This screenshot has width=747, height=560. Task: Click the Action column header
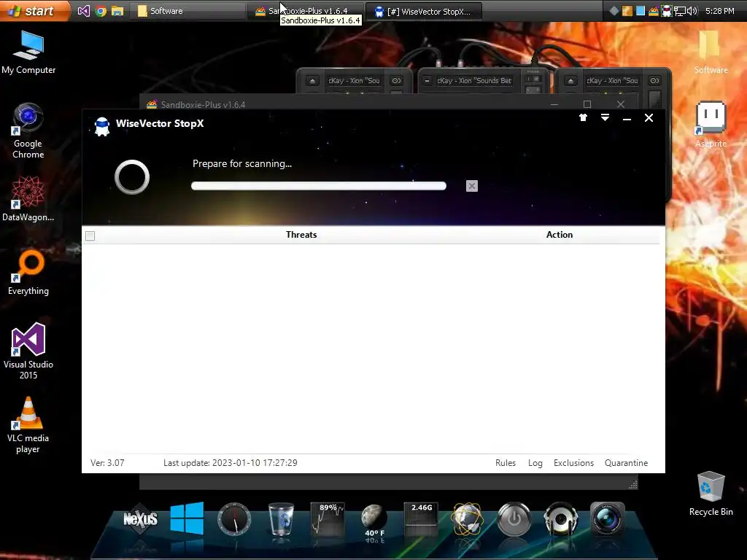click(560, 234)
